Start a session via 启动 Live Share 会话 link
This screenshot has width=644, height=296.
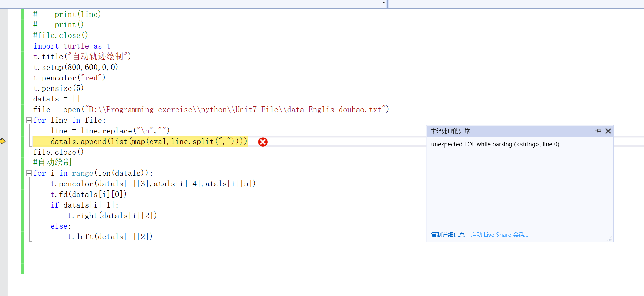[499, 235]
